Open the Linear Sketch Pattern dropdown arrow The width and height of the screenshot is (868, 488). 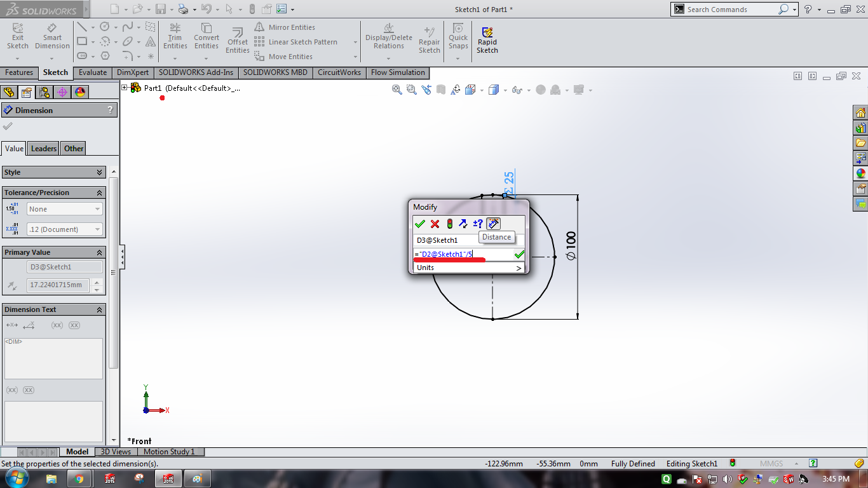coord(355,42)
